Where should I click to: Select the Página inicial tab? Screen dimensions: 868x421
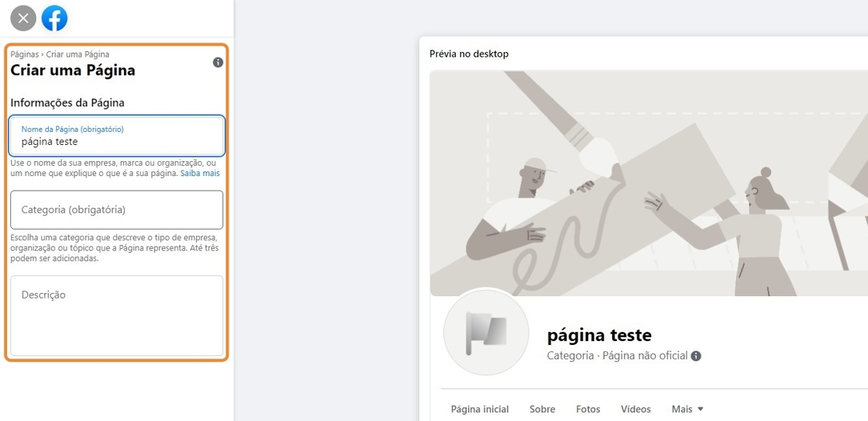pyautogui.click(x=480, y=409)
